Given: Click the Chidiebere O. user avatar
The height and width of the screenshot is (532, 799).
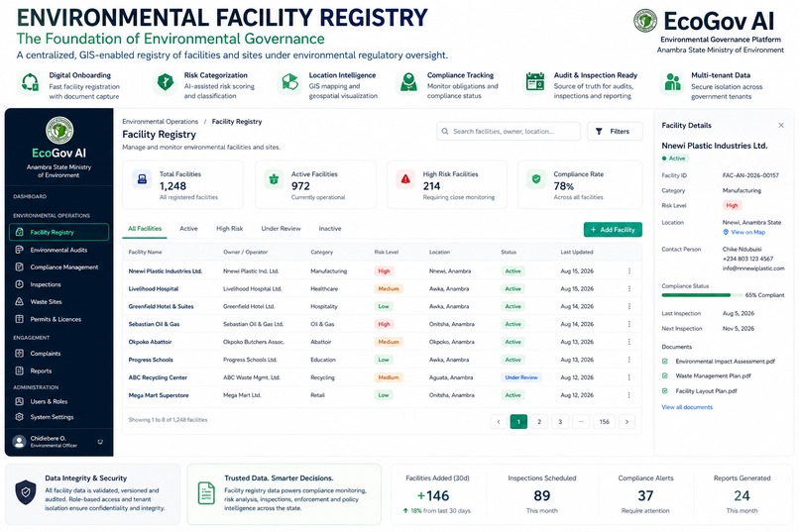Looking at the screenshot, I should [x=20, y=442].
